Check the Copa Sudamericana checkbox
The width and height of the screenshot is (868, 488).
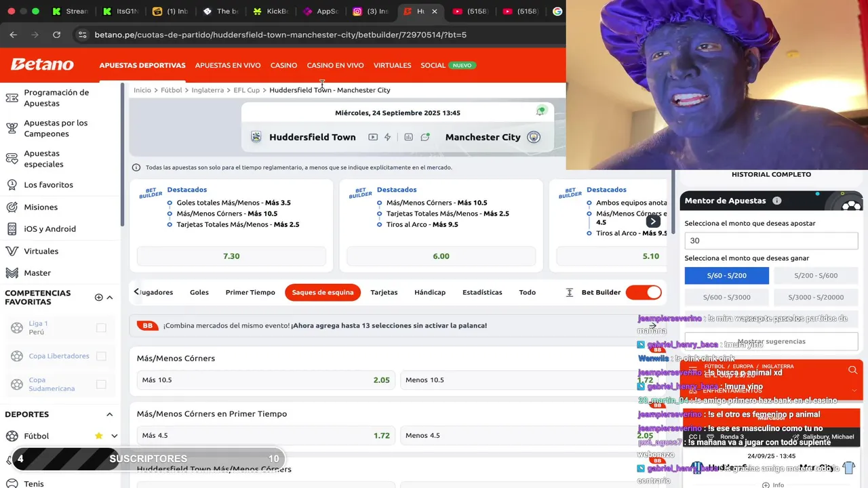coord(101,384)
